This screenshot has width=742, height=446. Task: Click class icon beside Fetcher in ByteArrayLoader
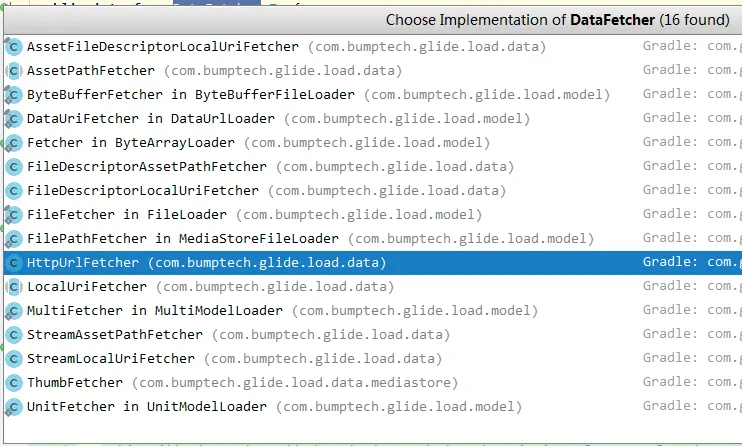pyautogui.click(x=13, y=143)
